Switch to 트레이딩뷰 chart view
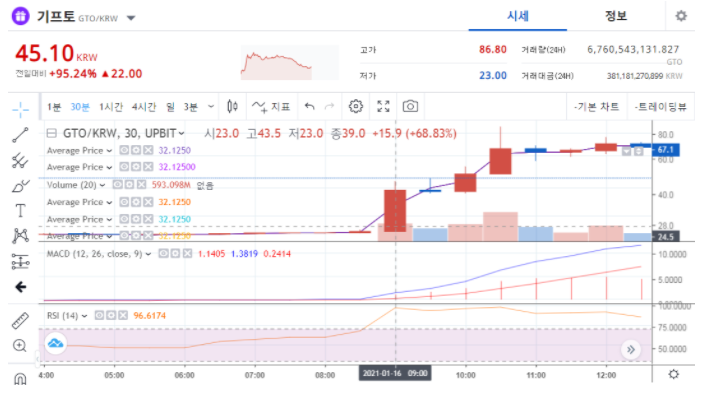The image size is (708, 401). [661, 107]
